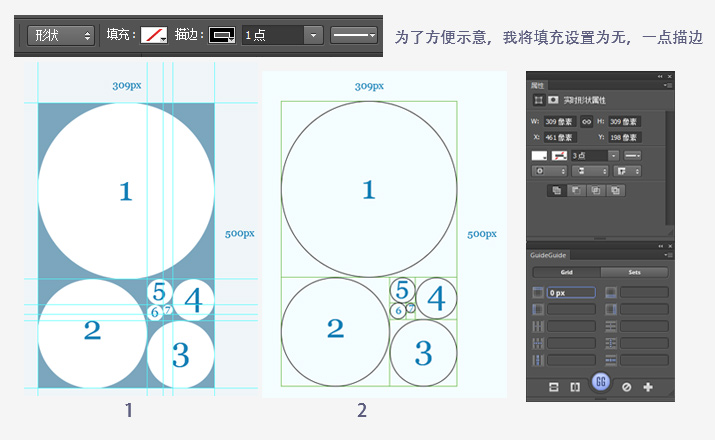Screen dimensions: 715x440
Task: Click the 填充 fill color swatch
Action: [153, 35]
